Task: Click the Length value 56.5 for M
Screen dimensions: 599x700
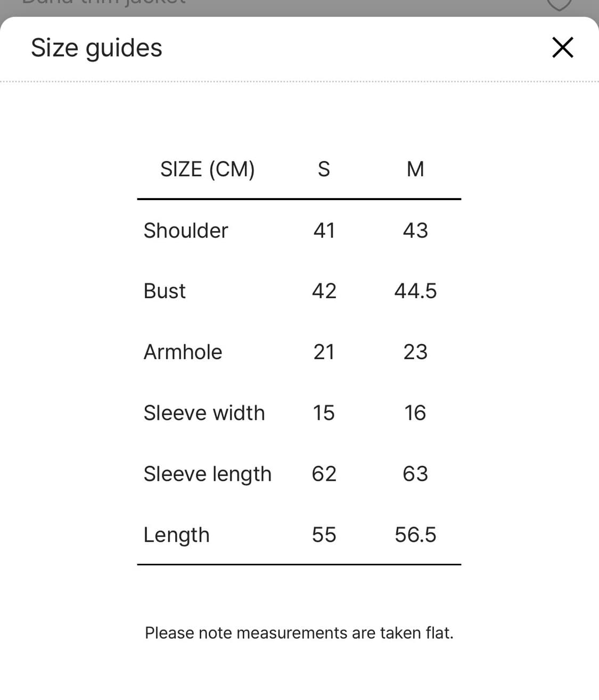Action: (x=415, y=535)
